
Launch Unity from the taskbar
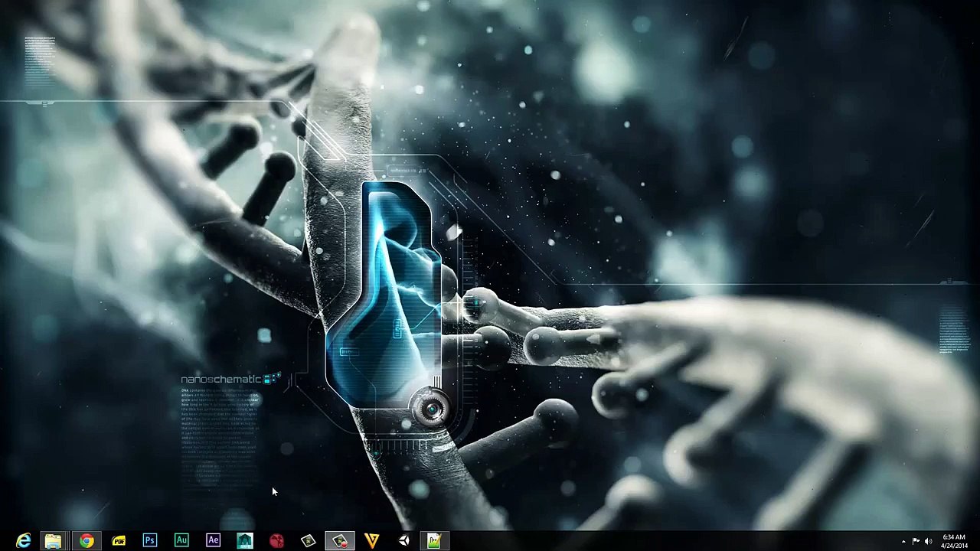pyautogui.click(x=403, y=541)
